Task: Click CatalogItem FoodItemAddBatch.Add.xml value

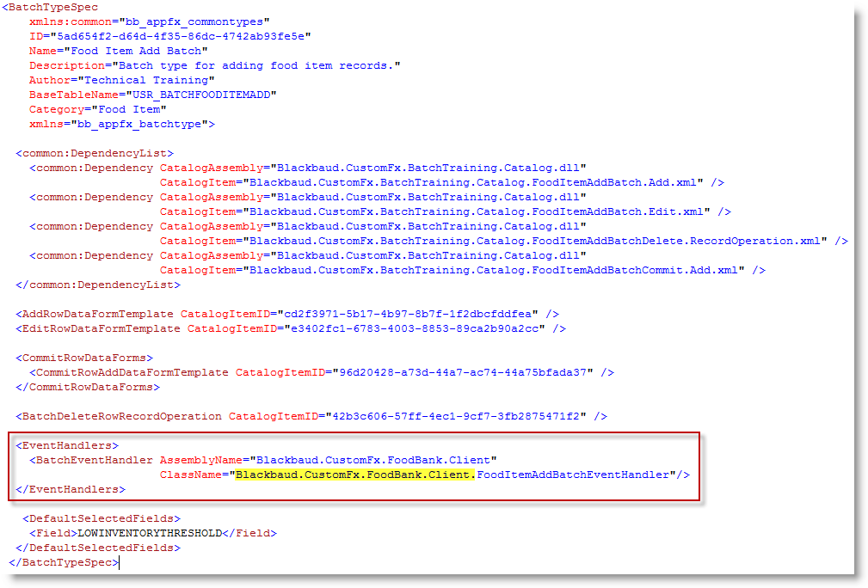Action: tap(473, 182)
